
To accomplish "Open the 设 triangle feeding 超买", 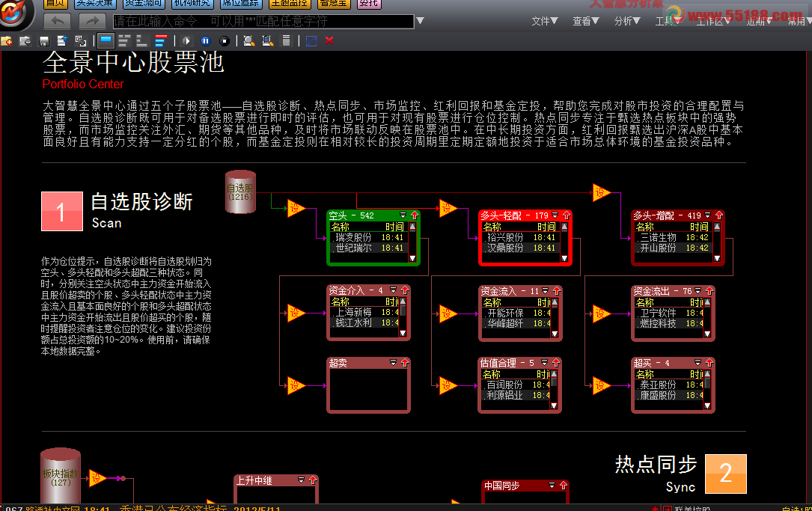I will (601, 385).
